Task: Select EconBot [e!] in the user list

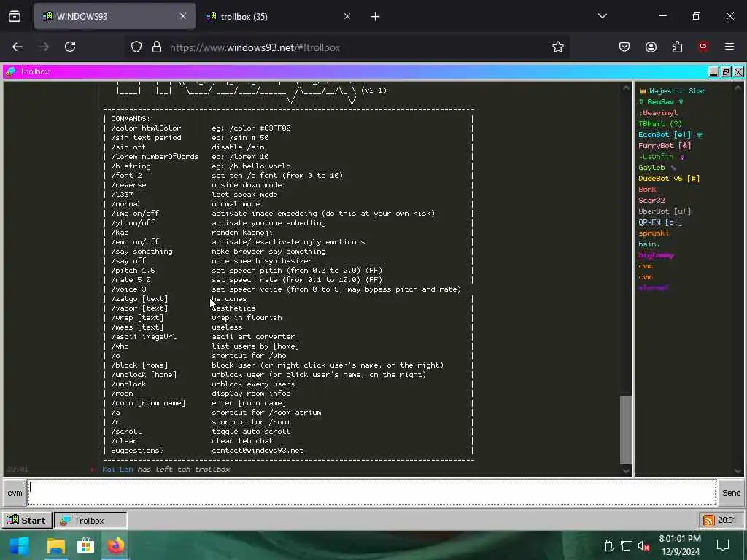Action: (x=671, y=135)
